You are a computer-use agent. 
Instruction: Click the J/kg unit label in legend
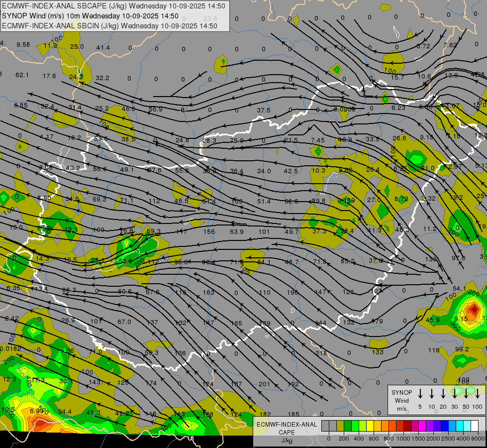point(287,441)
